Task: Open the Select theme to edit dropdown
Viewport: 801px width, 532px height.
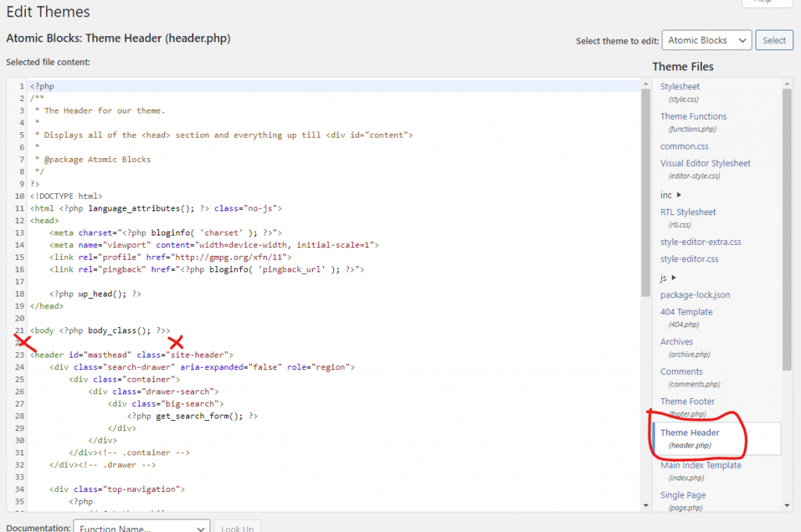Action: click(x=706, y=41)
